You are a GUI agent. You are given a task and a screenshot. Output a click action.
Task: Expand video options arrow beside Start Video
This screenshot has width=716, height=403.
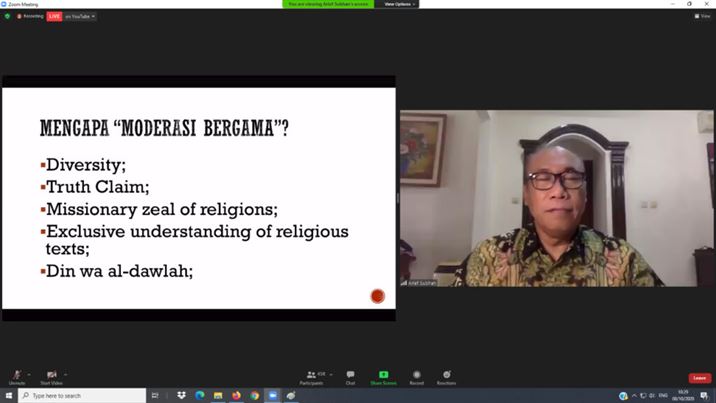(66, 374)
